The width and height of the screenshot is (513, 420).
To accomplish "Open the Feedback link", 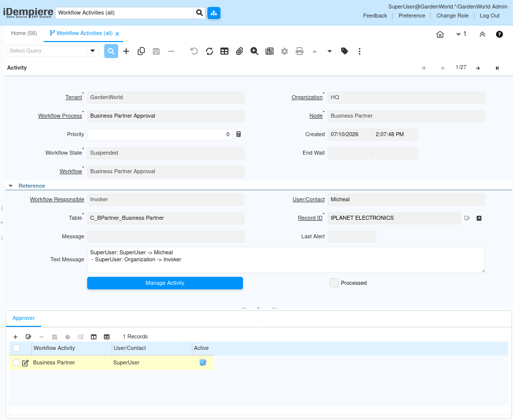I will point(375,16).
